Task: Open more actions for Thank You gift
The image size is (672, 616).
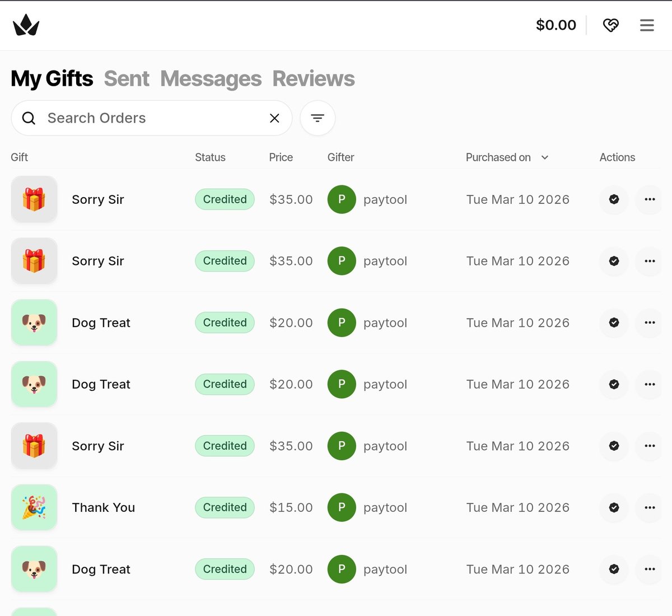Action: click(x=650, y=507)
